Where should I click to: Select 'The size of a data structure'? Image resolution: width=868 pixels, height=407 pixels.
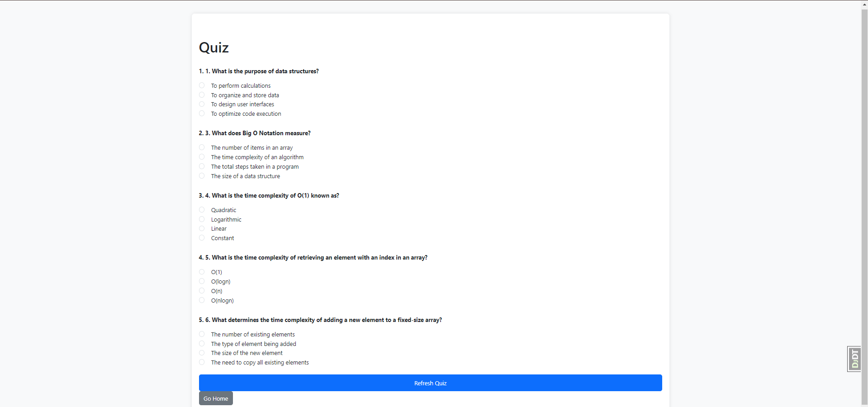click(202, 176)
